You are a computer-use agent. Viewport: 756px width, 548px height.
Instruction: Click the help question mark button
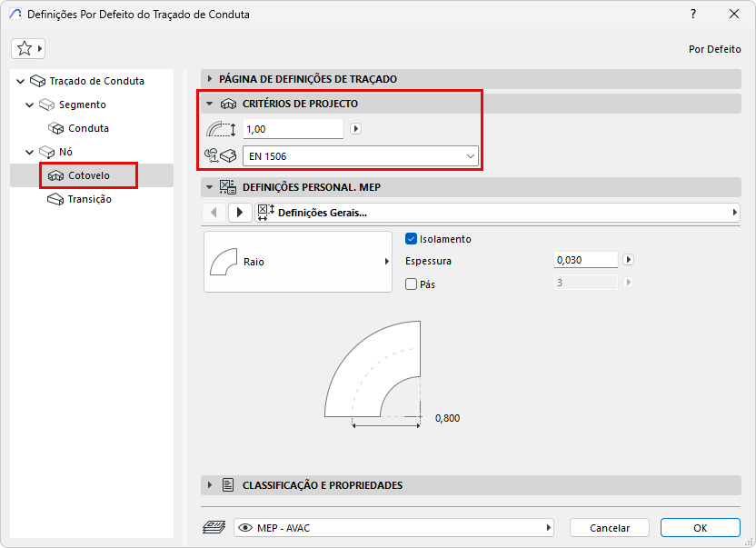[x=693, y=14]
